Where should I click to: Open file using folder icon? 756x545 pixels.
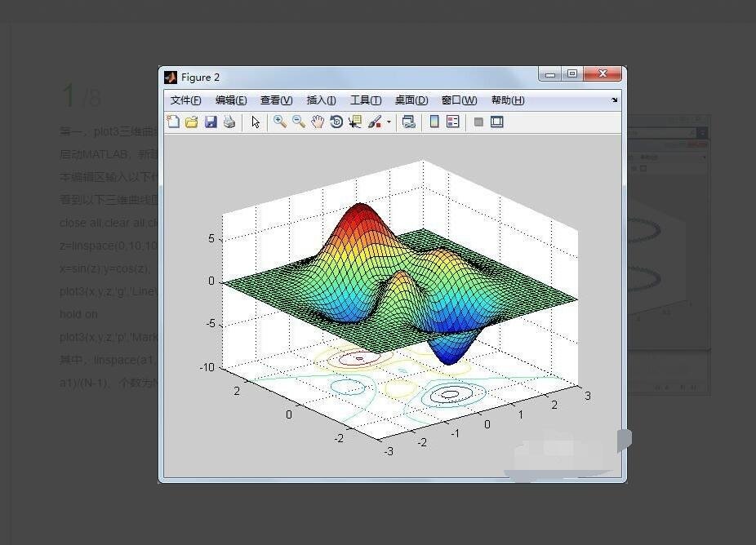tap(192, 122)
